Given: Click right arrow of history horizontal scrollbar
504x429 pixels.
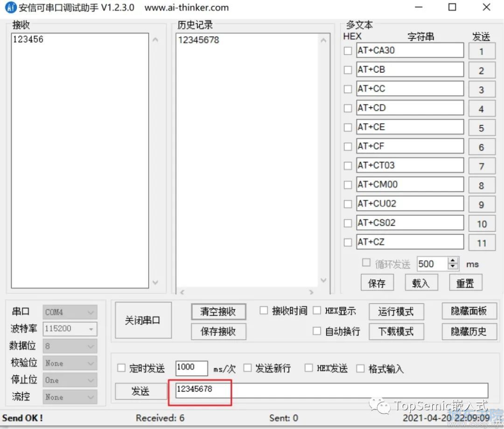Looking at the screenshot, I should coord(311,292).
